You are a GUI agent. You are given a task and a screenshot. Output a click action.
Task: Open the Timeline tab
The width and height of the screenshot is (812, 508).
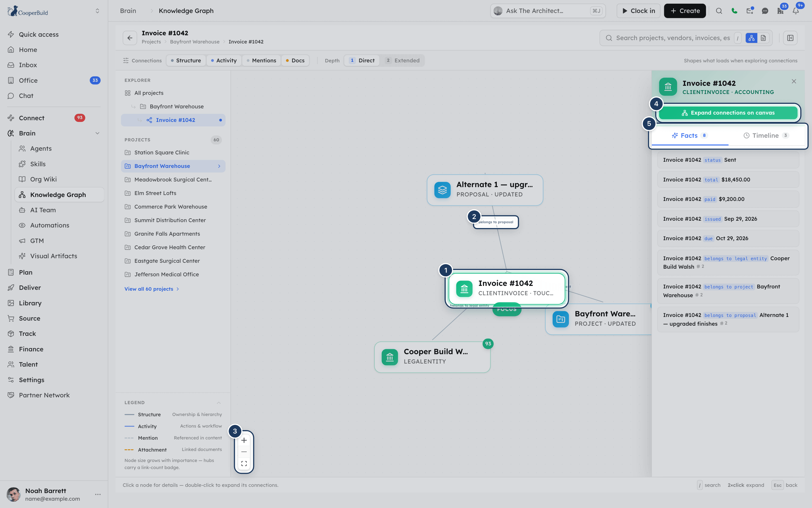[x=766, y=135]
